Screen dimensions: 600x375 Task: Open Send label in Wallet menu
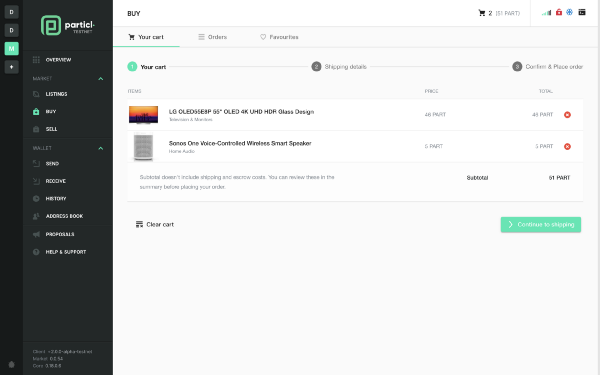[x=52, y=164]
